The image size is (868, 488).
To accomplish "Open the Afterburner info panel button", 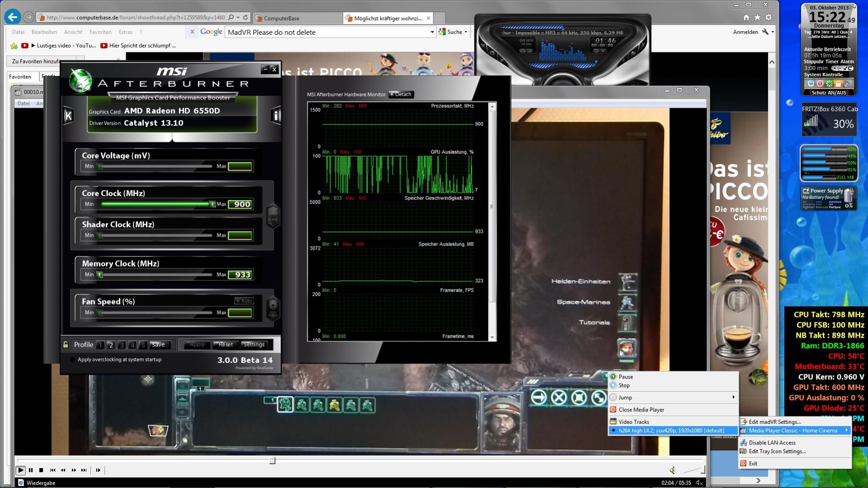I will (x=275, y=116).
